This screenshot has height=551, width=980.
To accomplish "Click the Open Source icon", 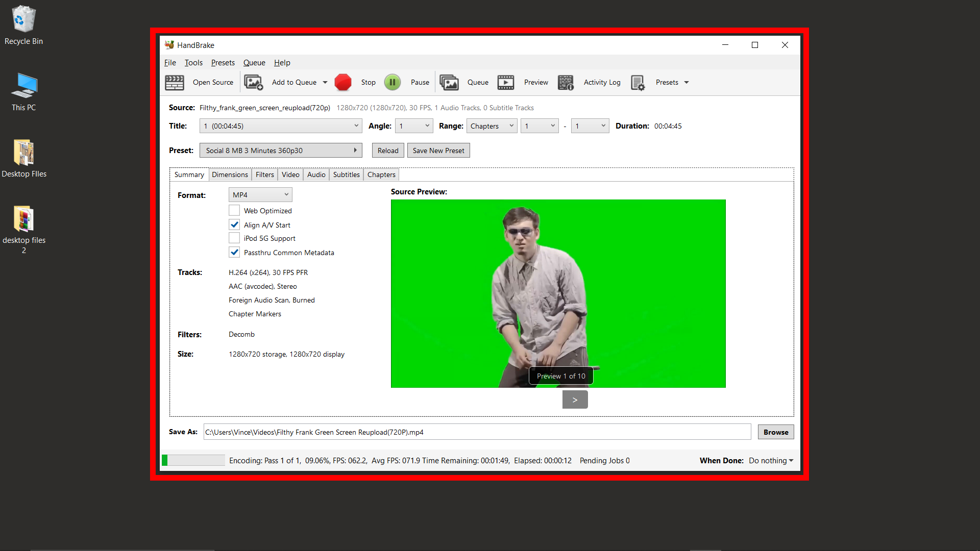I will [x=175, y=82].
